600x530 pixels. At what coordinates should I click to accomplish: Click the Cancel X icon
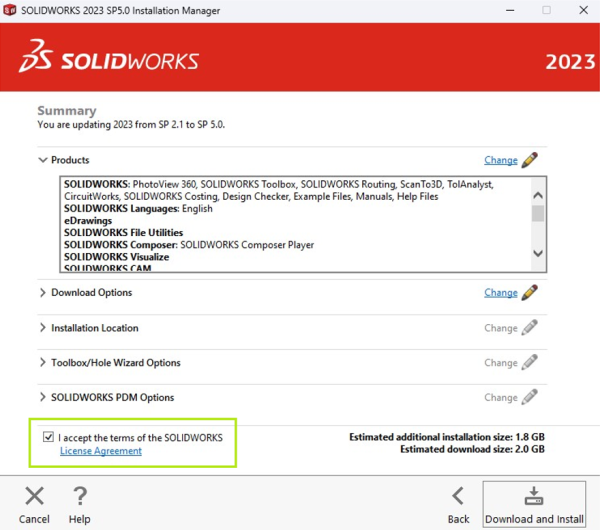point(34,496)
